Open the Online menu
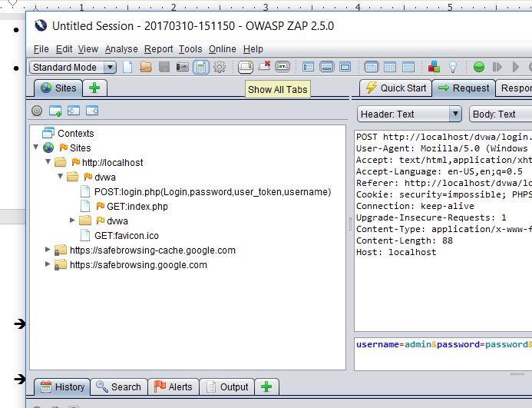Viewport: 532px width, 408px height. [x=222, y=49]
